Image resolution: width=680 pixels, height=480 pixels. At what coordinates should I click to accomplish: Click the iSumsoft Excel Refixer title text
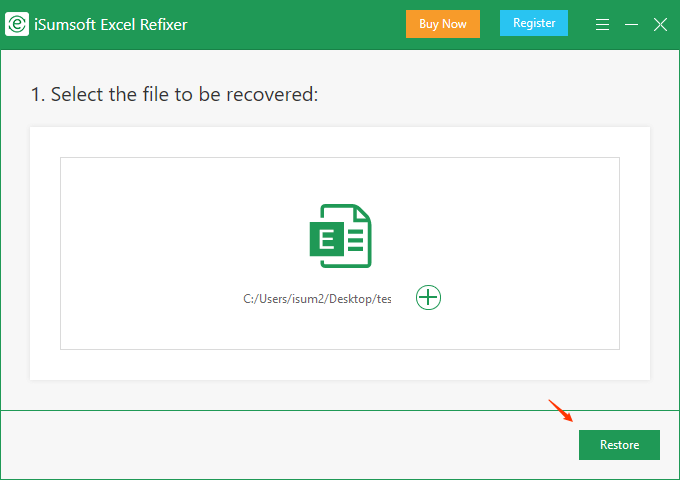click(111, 25)
